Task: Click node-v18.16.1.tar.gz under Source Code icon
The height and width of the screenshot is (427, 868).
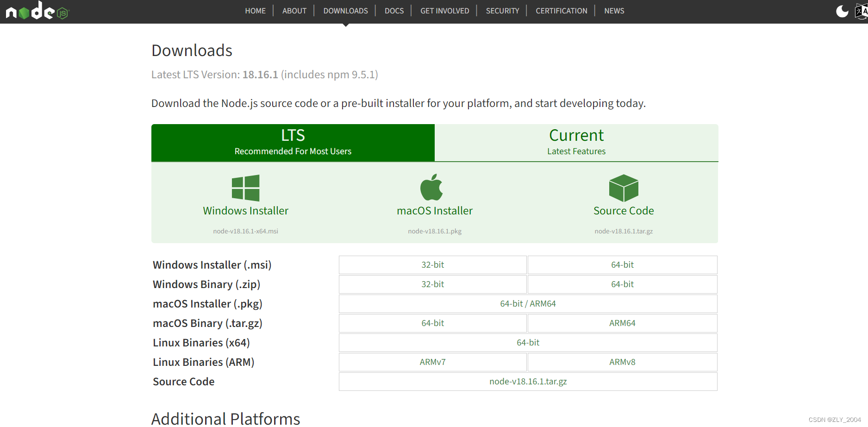Action: coord(624,231)
